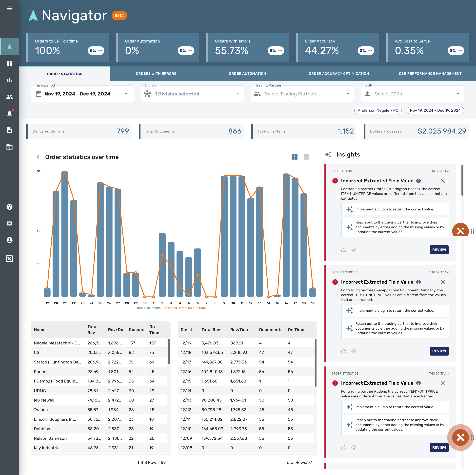The width and height of the screenshot is (476, 475).
Task: Open the bar chart sidebar icon
Action: tap(9, 80)
